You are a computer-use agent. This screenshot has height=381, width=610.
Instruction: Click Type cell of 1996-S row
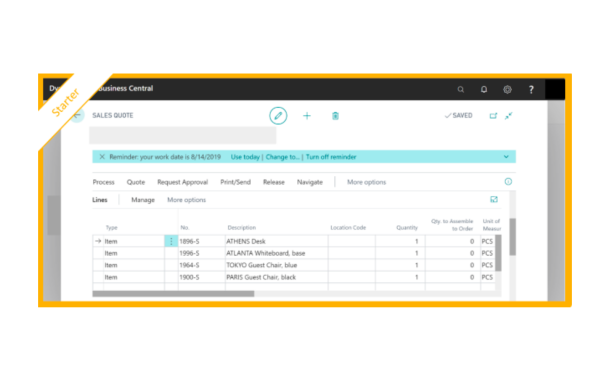click(x=134, y=253)
